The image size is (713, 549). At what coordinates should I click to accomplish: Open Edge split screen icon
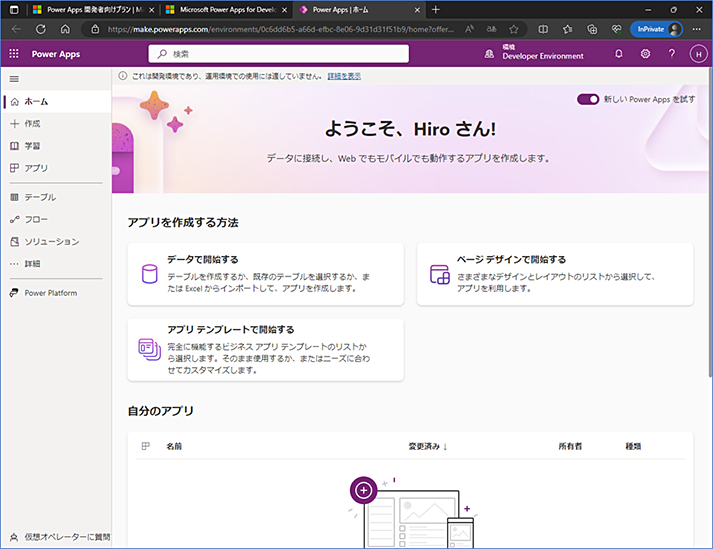click(543, 29)
